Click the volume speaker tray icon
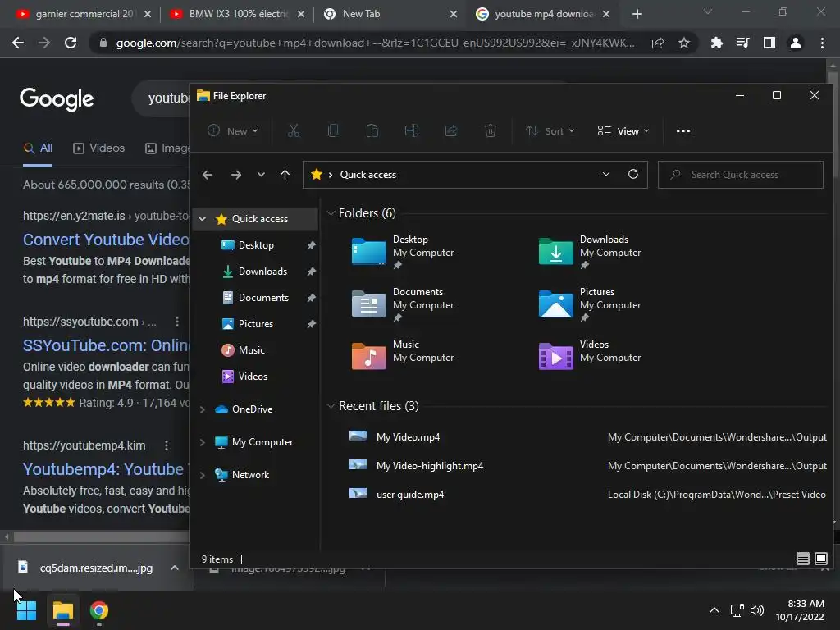This screenshot has height=630, width=840. [x=757, y=610]
